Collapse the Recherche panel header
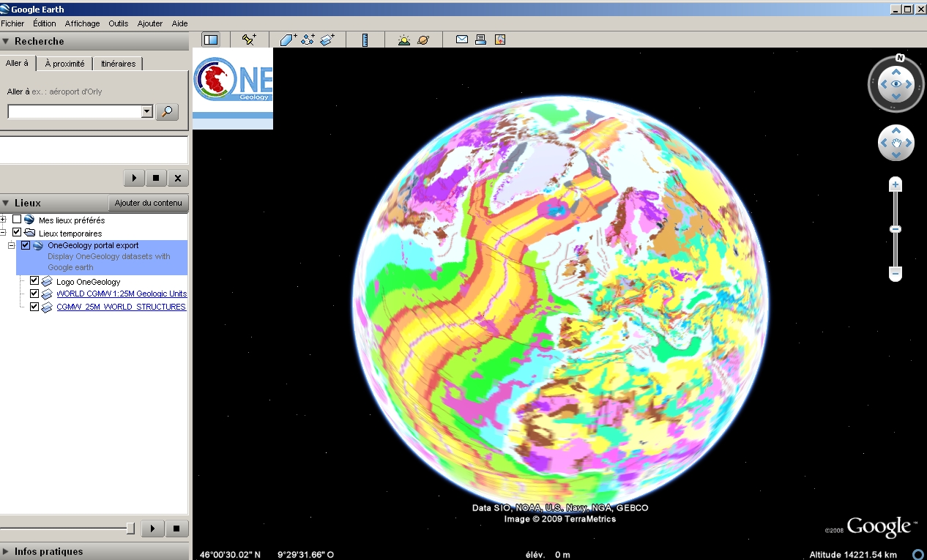The height and width of the screenshot is (560, 927). click(7, 41)
